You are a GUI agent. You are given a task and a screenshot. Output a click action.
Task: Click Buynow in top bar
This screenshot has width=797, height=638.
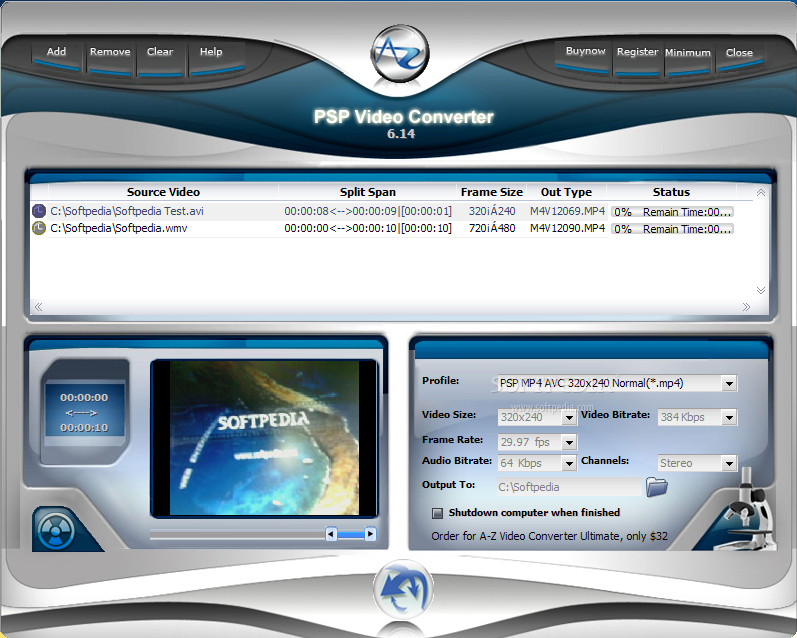click(x=585, y=55)
